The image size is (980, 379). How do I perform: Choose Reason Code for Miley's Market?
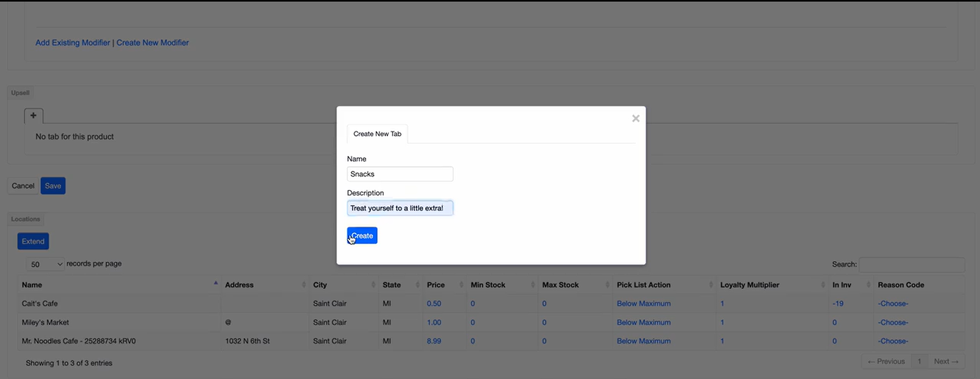pos(893,323)
